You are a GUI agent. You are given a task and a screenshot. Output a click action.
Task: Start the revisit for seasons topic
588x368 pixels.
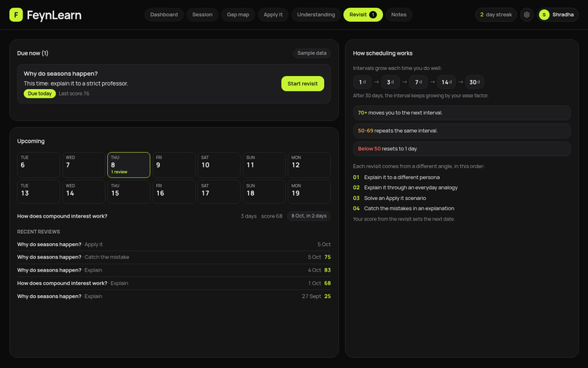coord(302,84)
